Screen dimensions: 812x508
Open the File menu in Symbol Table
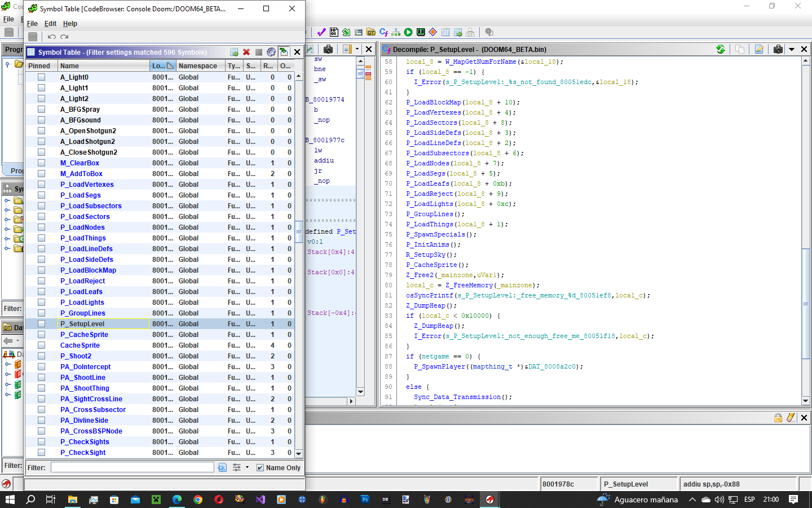[x=32, y=24]
